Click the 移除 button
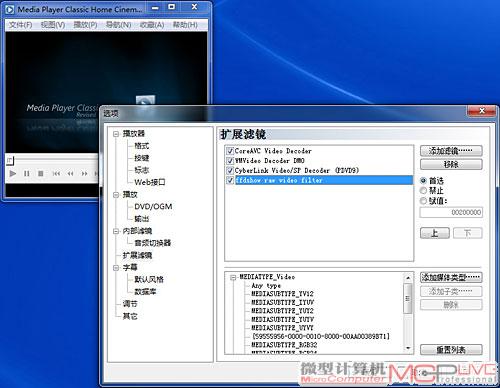 tap(451, 164)
